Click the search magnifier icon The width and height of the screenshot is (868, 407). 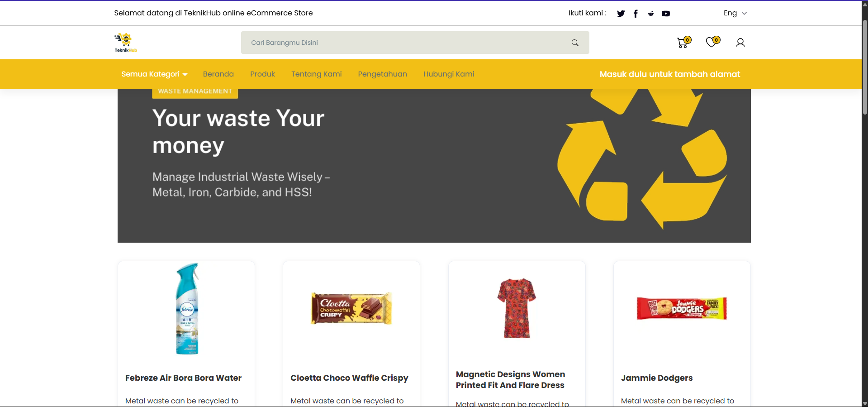(x=575, y=43)
